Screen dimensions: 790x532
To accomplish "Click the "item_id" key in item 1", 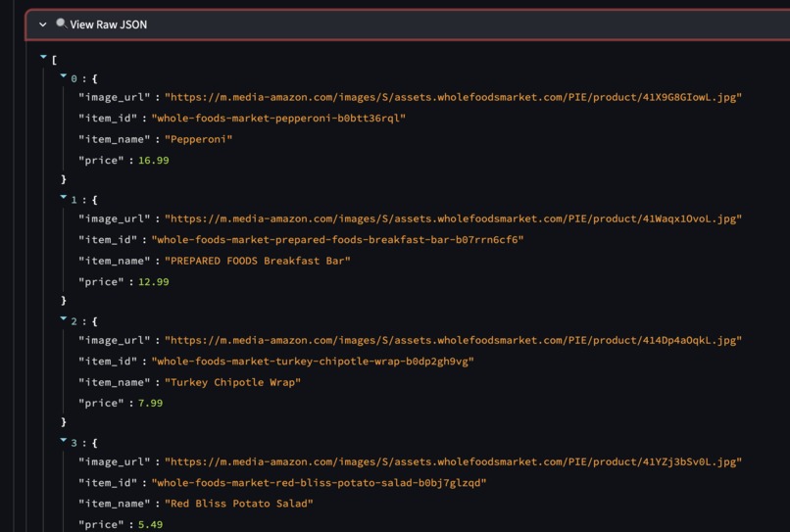I will click(x=107, y=240).
